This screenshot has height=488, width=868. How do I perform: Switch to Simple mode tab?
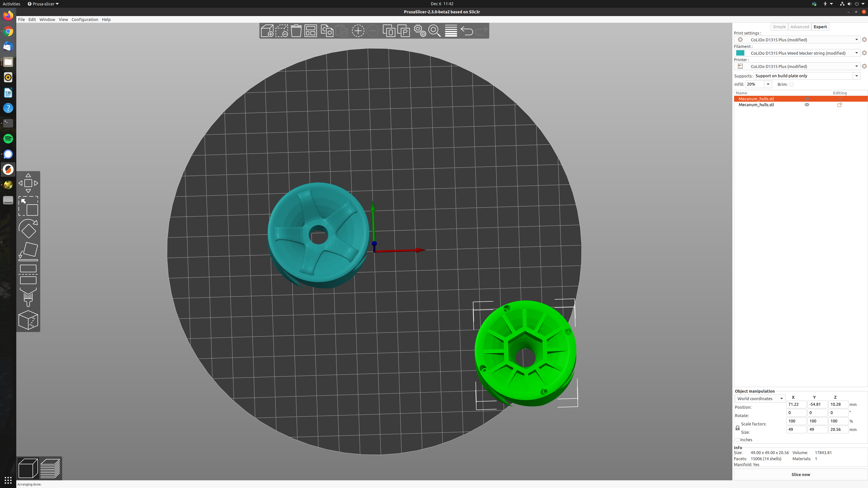pos(779,27)
